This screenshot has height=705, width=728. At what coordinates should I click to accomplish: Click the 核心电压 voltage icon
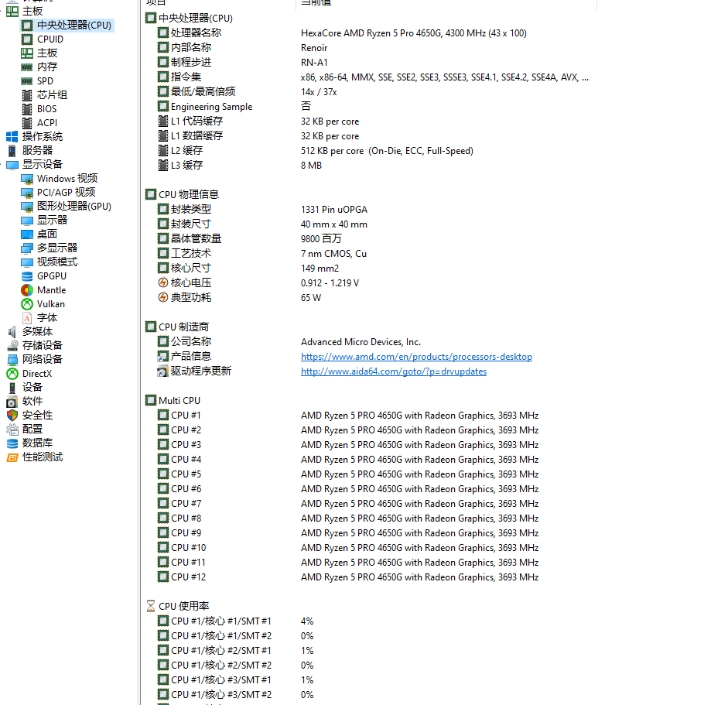tap(163, 283)
